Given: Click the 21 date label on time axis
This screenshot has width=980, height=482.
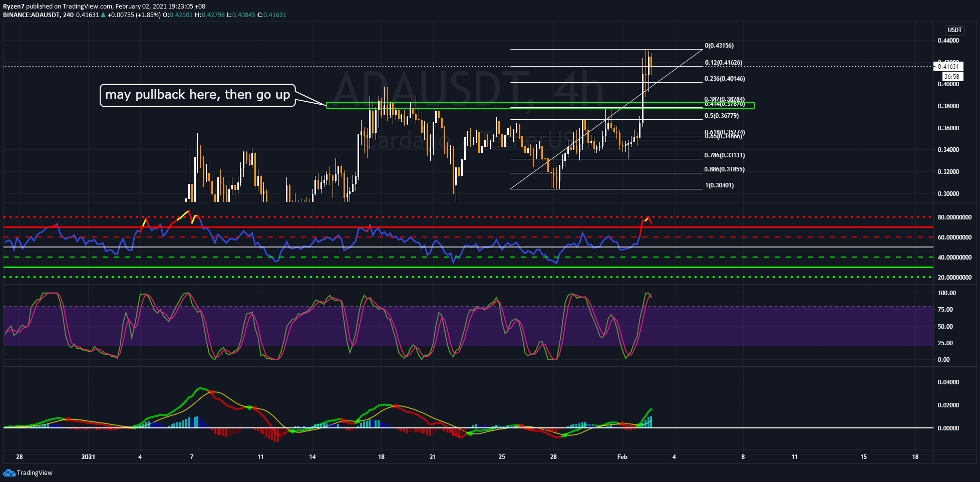Looking at the screenshot, I should 433,457.
